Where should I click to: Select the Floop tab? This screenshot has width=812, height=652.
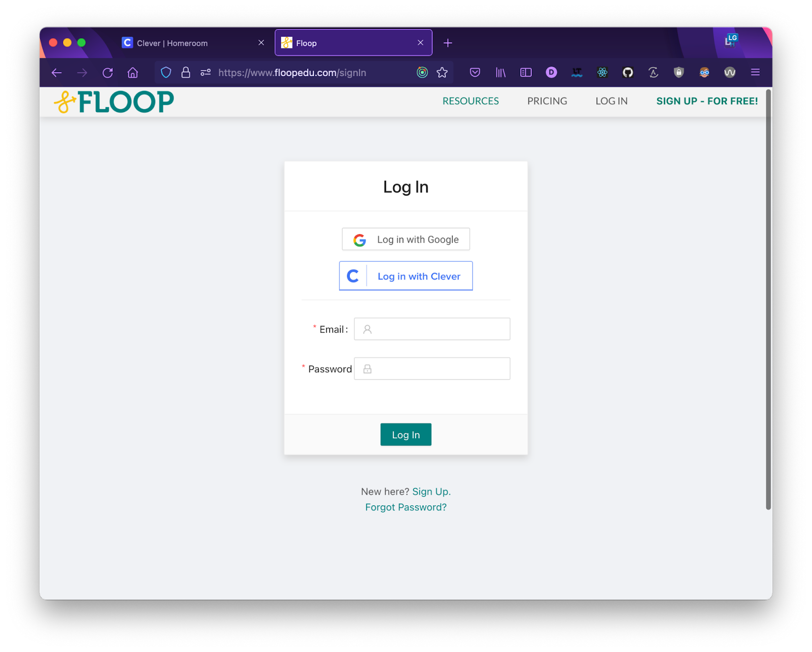click(353, 43)
